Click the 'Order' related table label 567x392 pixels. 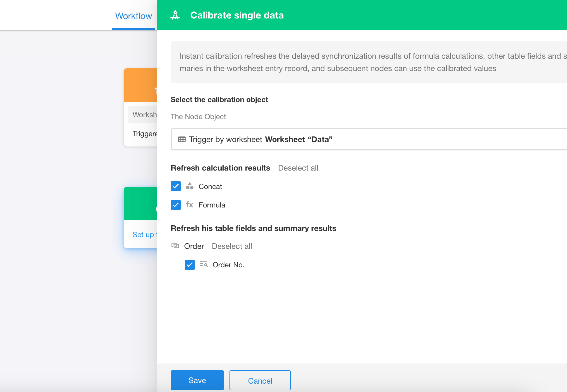tap(194, 246)
